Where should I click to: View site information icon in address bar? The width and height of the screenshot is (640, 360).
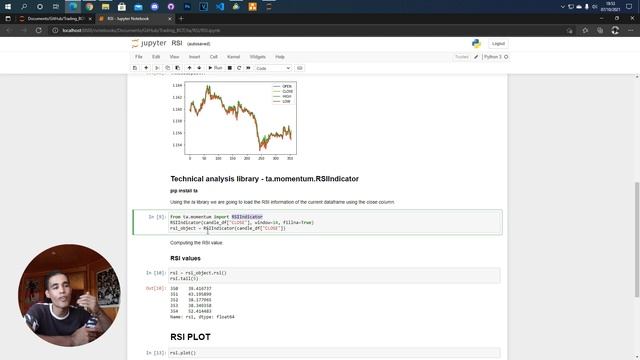[x=55, y=31]
